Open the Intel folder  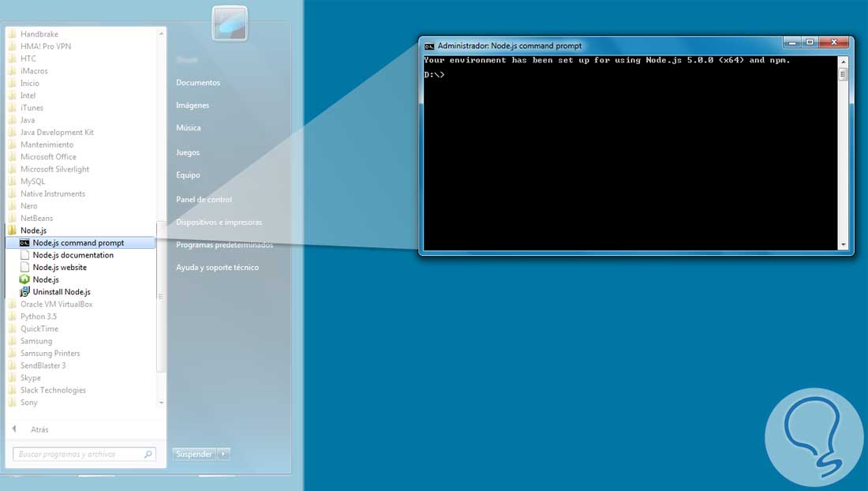pyautogui.click(x=28, y=96)
